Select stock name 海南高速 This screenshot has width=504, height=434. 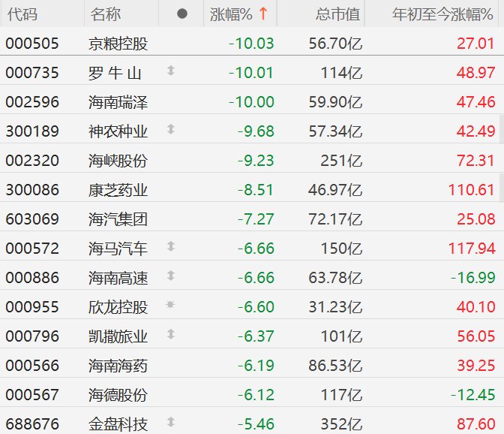coord(118,278)
